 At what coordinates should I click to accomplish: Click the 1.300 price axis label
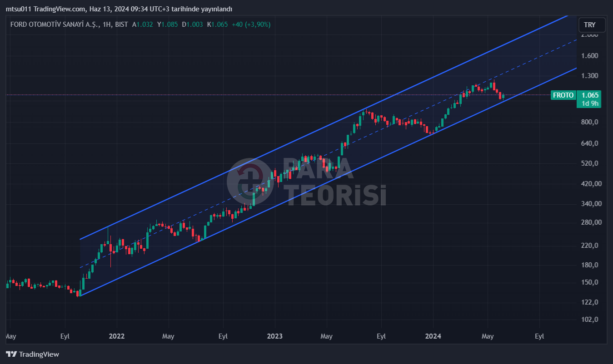coord(589,76)
